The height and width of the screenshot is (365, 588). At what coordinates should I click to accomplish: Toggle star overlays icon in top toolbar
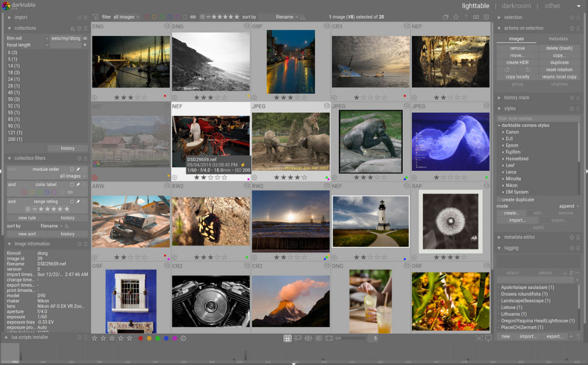pyautogui.click(x=456, y=17)
